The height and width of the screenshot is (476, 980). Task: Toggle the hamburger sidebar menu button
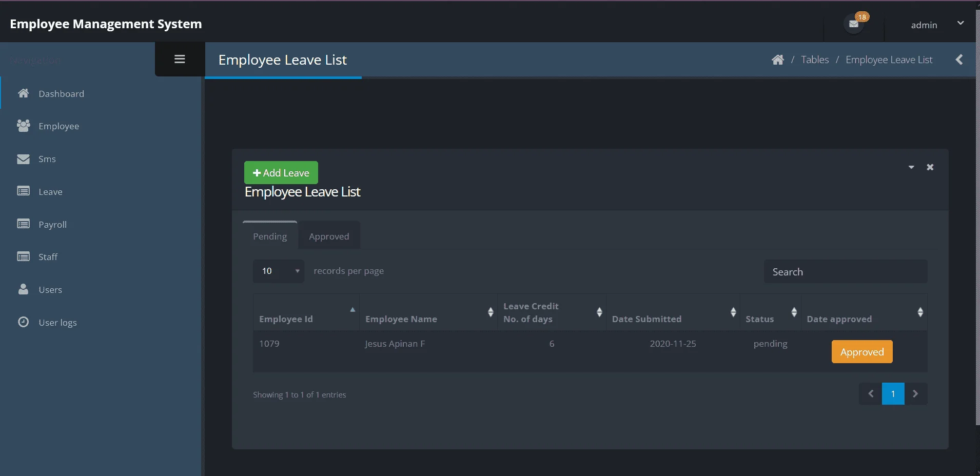click(x=180, y=59)
